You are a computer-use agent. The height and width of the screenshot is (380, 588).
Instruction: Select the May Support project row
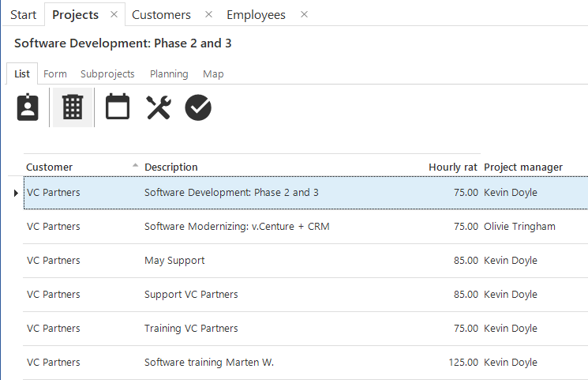[x=174, y=261]
